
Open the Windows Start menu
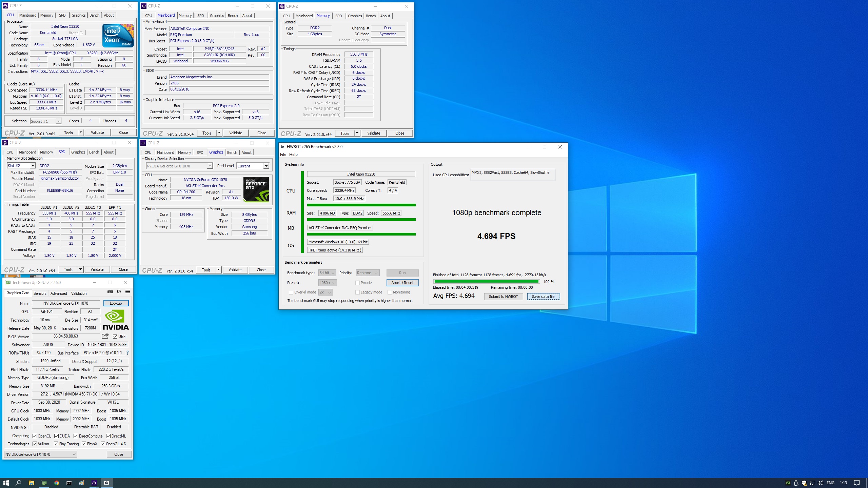pos(6,483)
